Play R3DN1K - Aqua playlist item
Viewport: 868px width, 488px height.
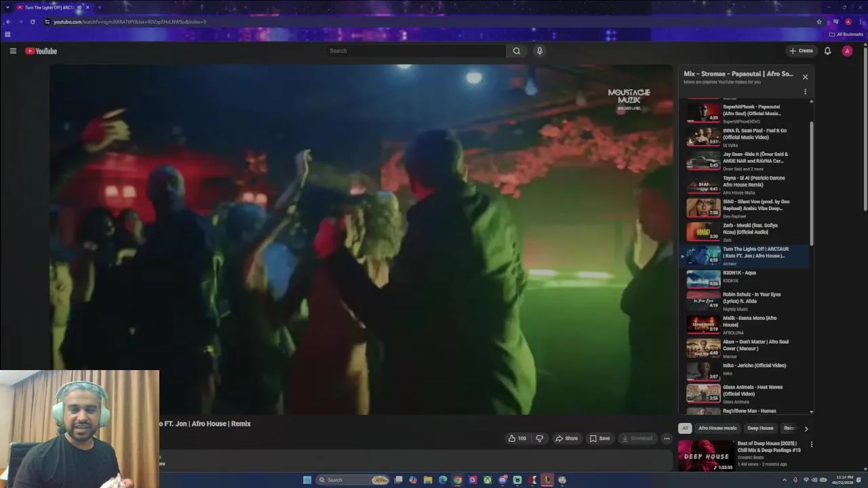coord(746,278)
